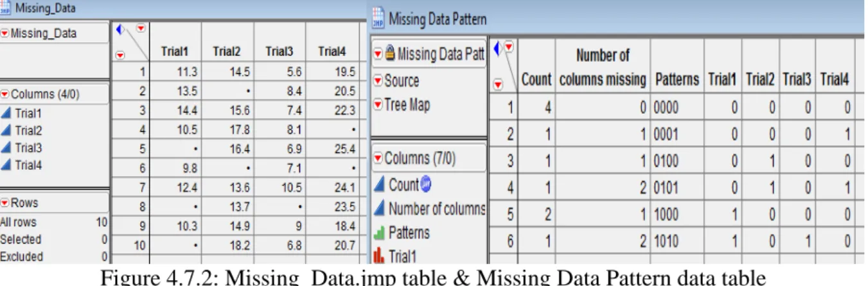Image resolution: width=868 pixels, height=286 pixels.
Task: Open columns red triangle in Missing_Data grid corner
Action: coord(140,28)
